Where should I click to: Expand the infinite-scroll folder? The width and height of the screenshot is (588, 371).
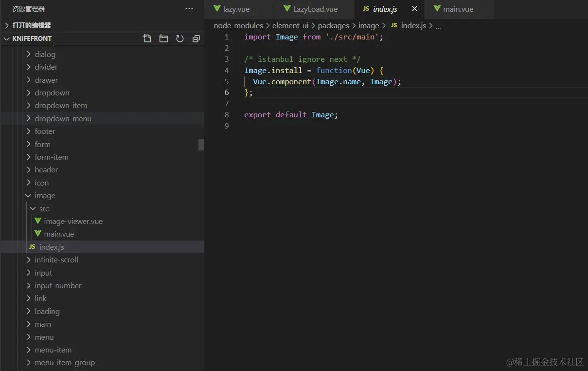pos(102,260)
